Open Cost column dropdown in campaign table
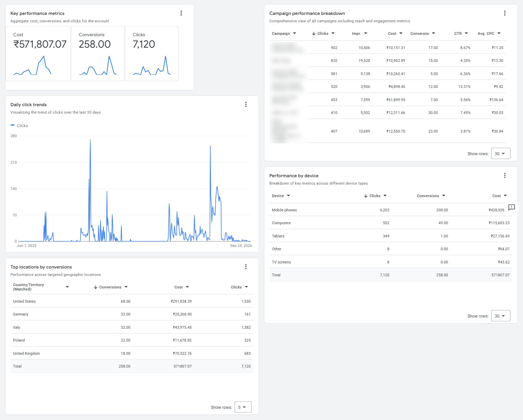Screen dimensions: 523x420 [x=401, y=33]
